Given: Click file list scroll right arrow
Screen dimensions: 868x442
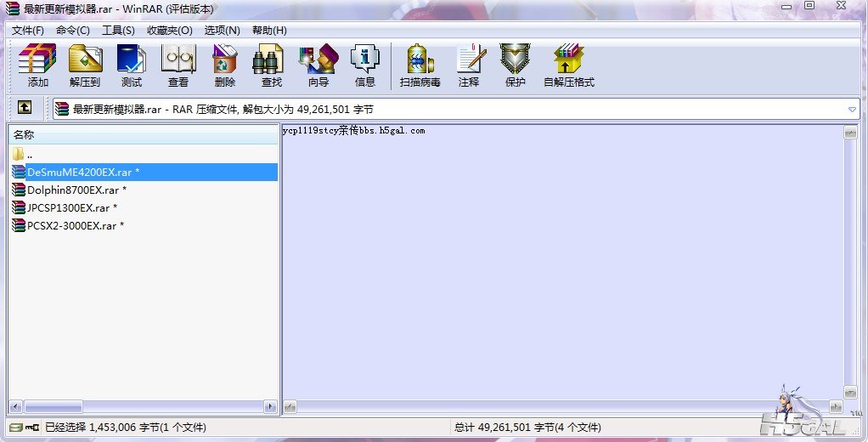Looking at the screenshot, I should pyautogui.click(x=271, y=407).
